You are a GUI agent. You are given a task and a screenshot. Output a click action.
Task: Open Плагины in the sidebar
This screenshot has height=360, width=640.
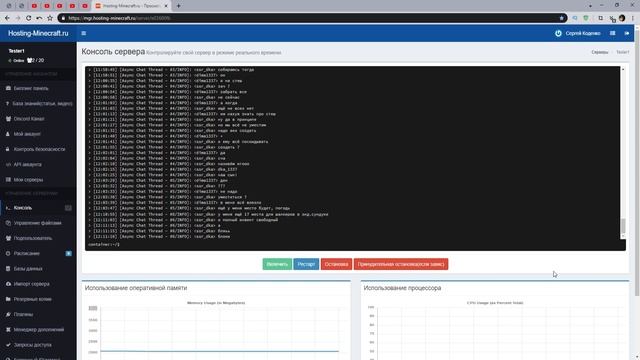[38, 314]
